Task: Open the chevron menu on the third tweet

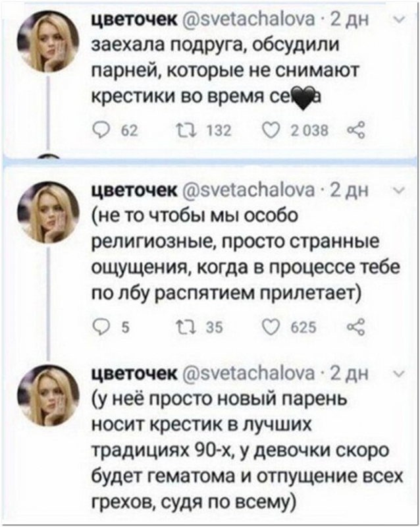Action: [x=394, y=375]
